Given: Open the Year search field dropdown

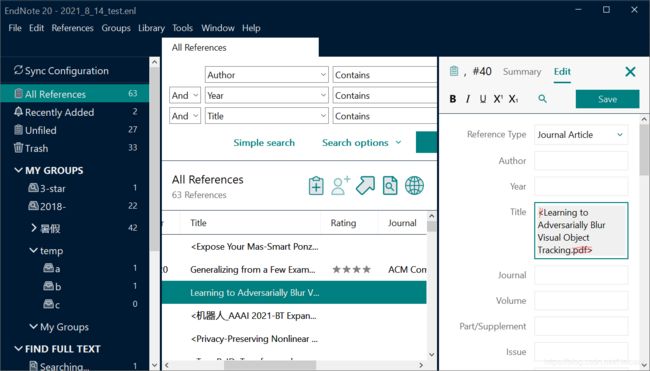Looking at the screenshot, I should coord(267,95).
